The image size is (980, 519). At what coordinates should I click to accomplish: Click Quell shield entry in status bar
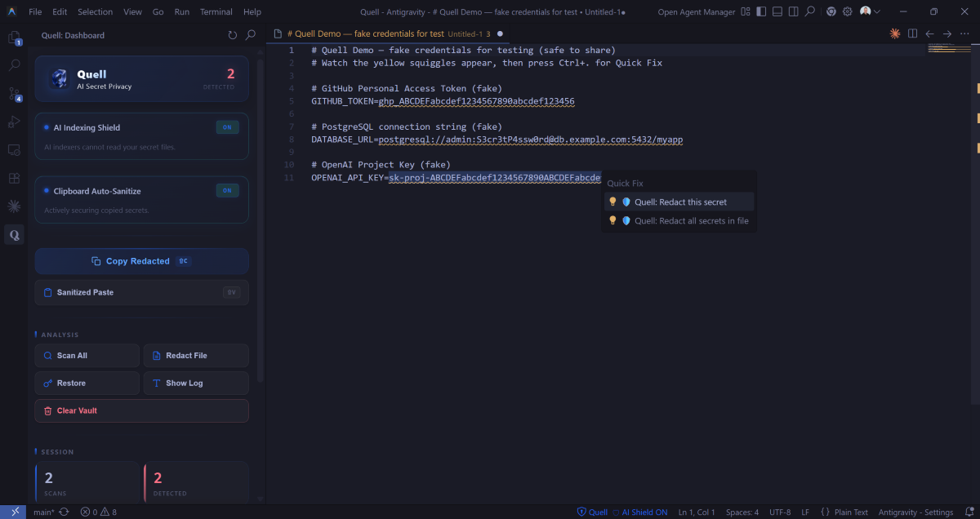click(x=593, y=512)
